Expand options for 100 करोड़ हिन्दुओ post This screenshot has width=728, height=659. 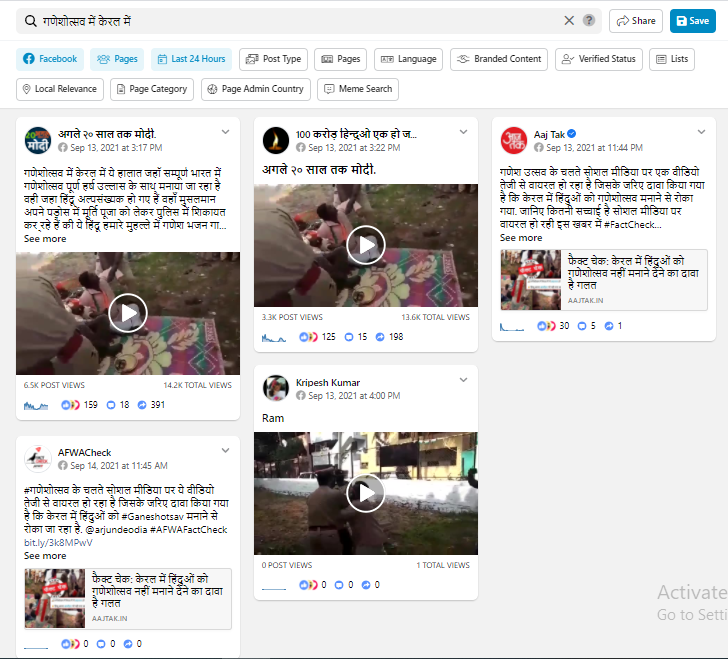coord(463,132)
